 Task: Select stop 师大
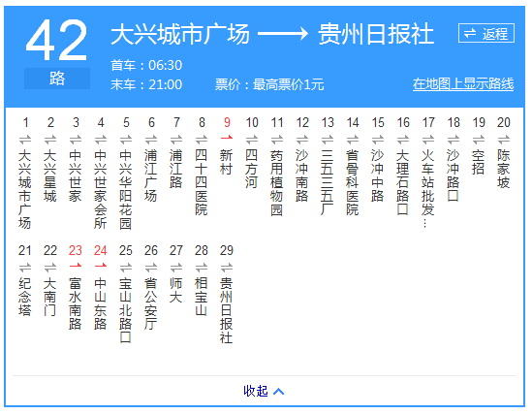pyautogui.click(x=176, y=291)
